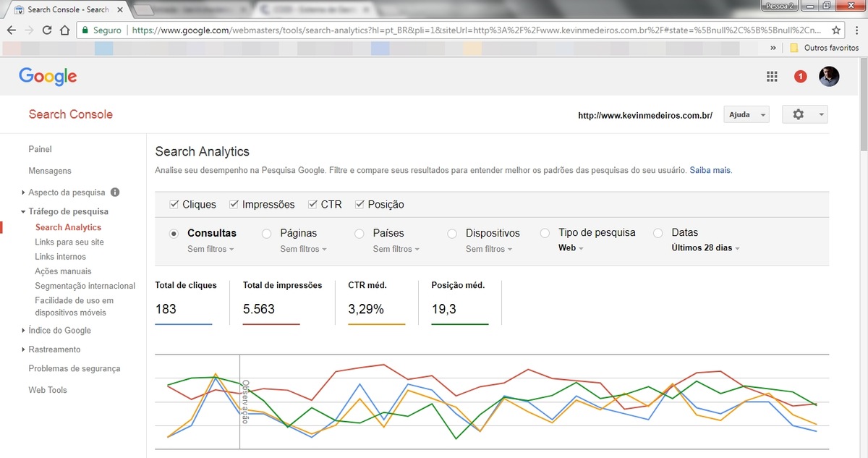The width and height of the screenshot is (868, 458).
Task: Open the settings gear menu
Action: coord(805,114)
